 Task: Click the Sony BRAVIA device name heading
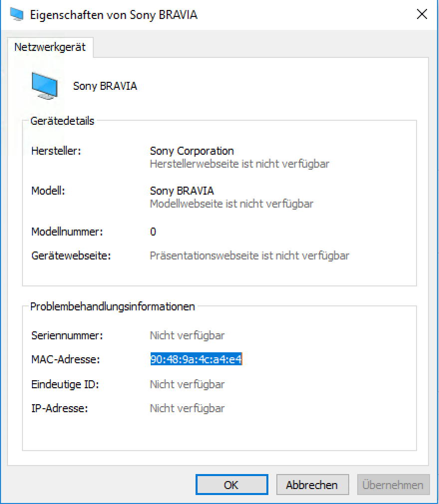click(105, 86)
